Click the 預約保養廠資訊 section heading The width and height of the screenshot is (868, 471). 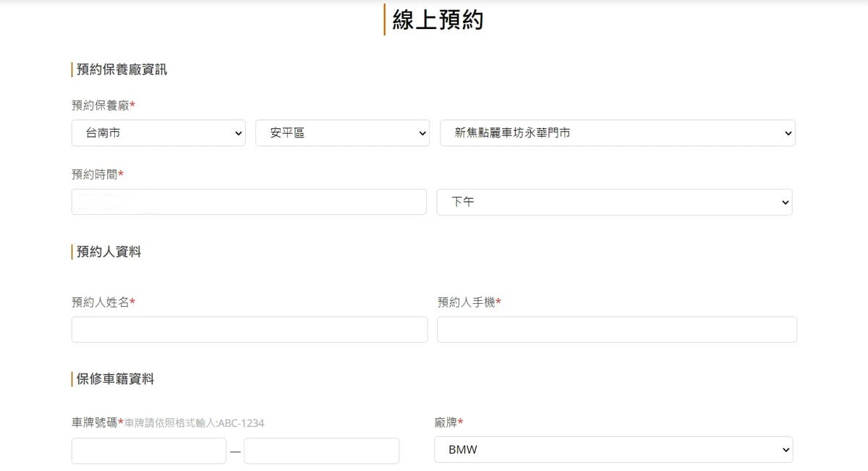coord(122,69)
